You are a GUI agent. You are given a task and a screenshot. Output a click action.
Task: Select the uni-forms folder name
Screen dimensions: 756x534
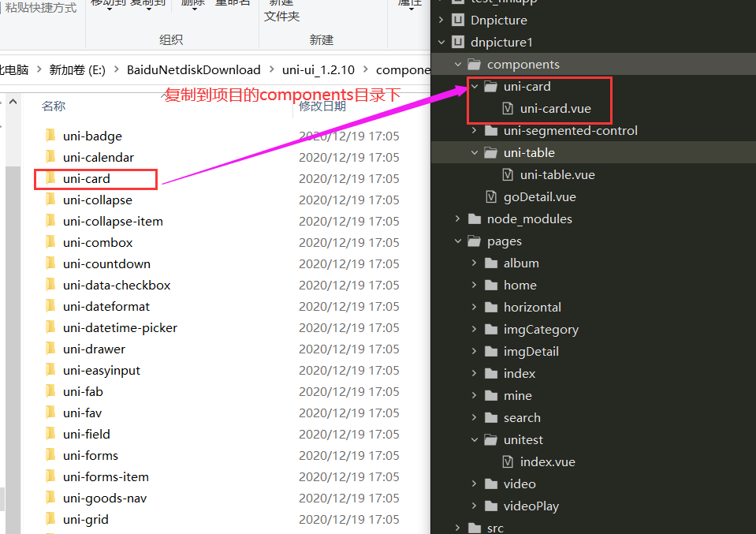coord(91,455)
